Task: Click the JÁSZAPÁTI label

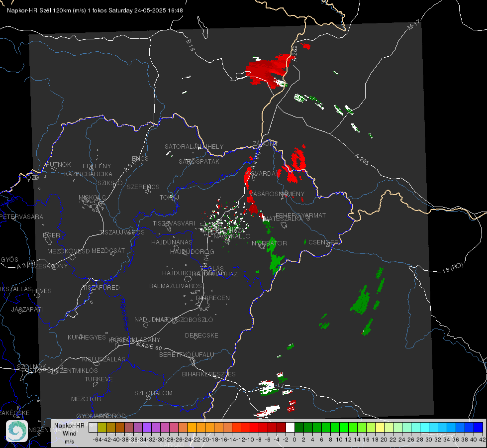Action: click(27, 309)
